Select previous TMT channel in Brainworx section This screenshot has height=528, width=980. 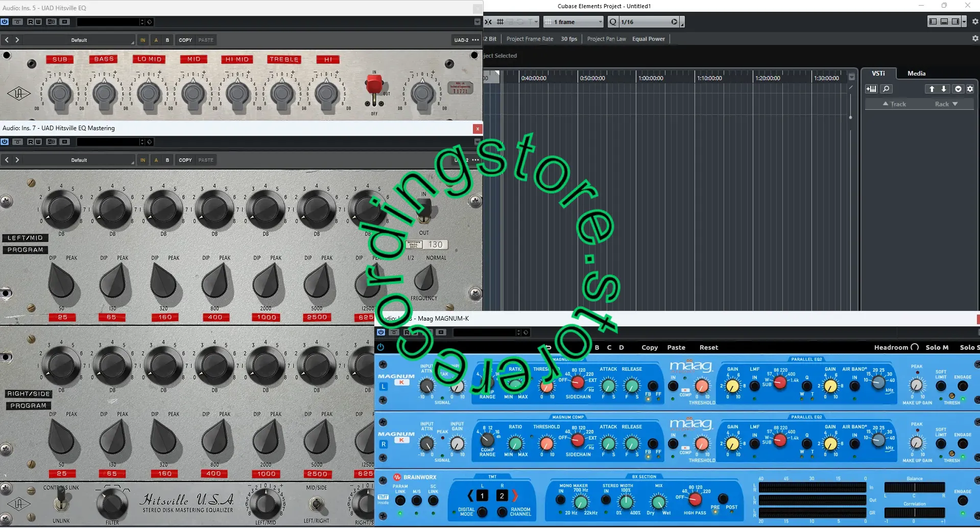pos(470,495)
